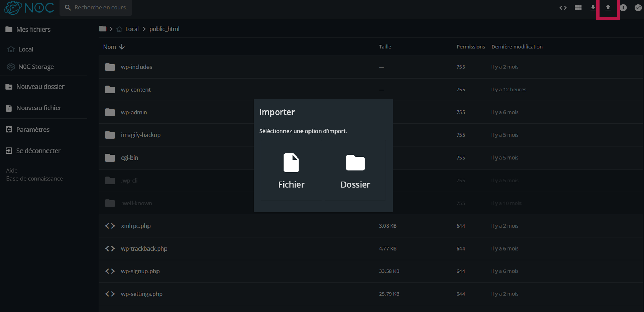
Task: Open the Aide link
Action: click(x=12, y=170)
